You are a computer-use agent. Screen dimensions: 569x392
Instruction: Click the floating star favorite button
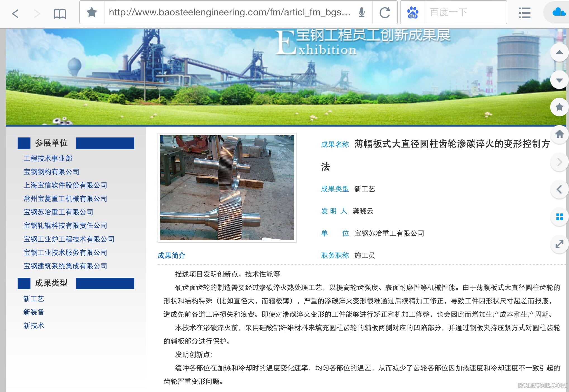[x=559, y=107]
